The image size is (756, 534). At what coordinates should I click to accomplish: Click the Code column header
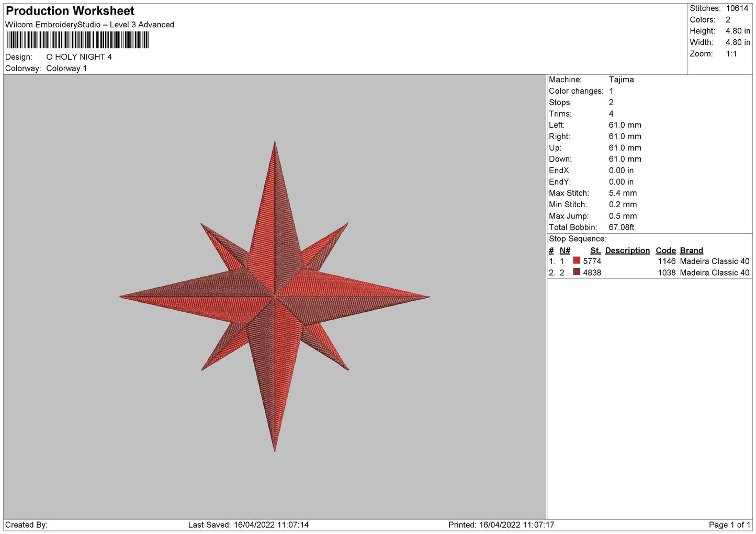pos(665,251)
